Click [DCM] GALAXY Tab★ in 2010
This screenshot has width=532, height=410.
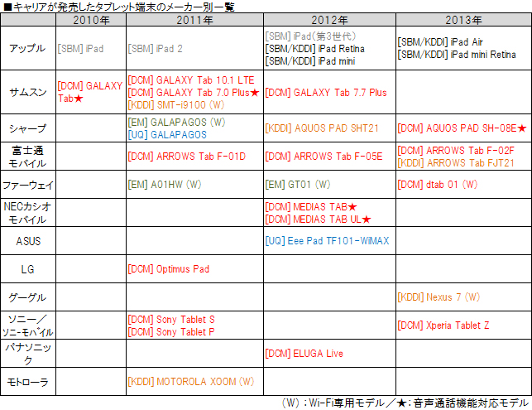click(90, 92)
